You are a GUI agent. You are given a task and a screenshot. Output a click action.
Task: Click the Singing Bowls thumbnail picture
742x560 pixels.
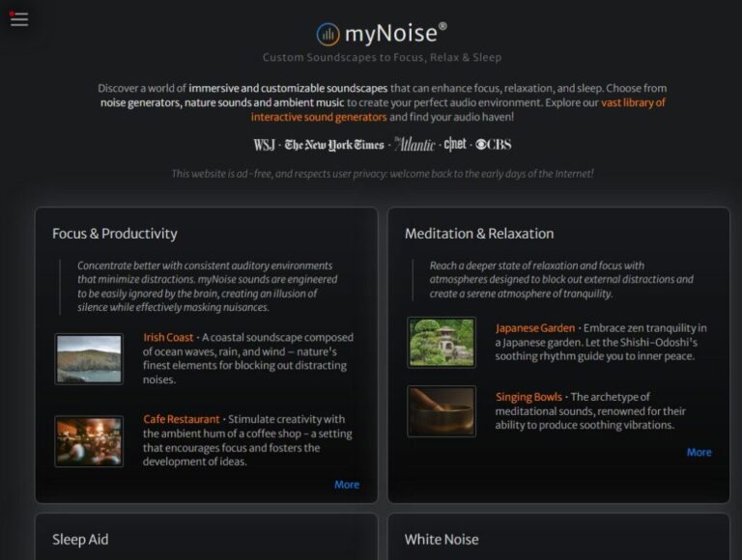442,411
